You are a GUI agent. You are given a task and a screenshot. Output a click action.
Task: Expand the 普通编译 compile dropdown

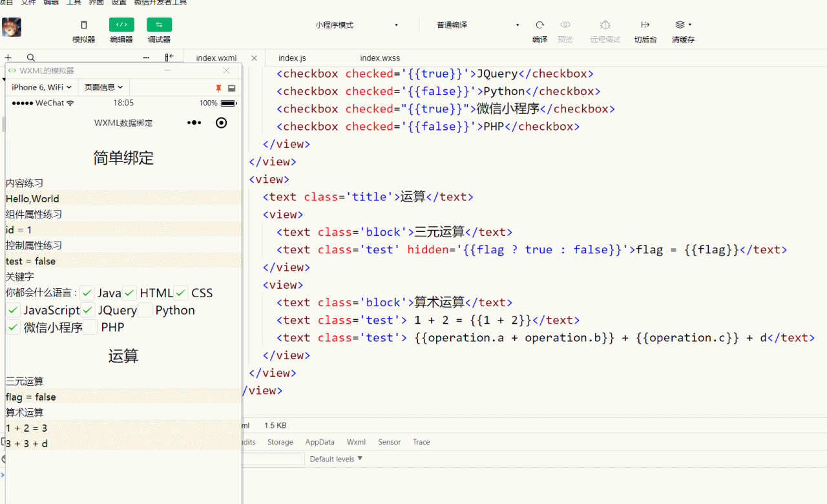477,25
